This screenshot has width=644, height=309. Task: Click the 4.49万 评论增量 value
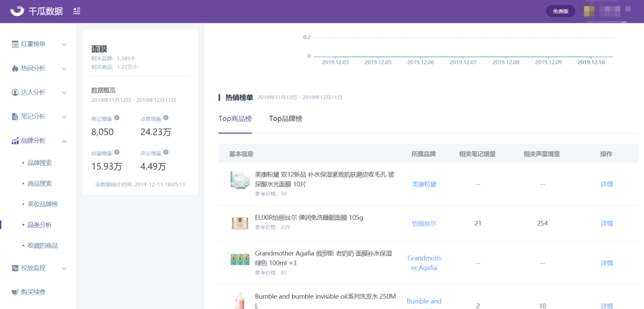(x=153, y=166)
